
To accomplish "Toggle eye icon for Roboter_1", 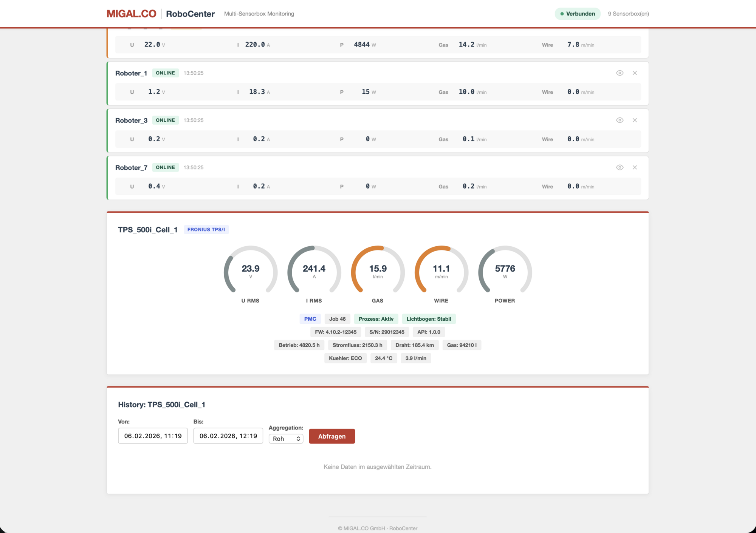I will [620, 73].
